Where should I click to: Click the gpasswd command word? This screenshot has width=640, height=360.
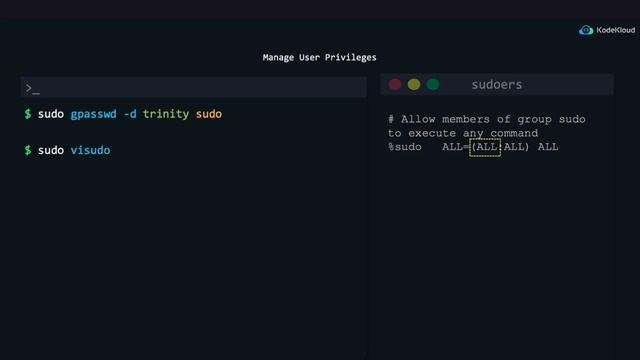[x=93, y=114]
